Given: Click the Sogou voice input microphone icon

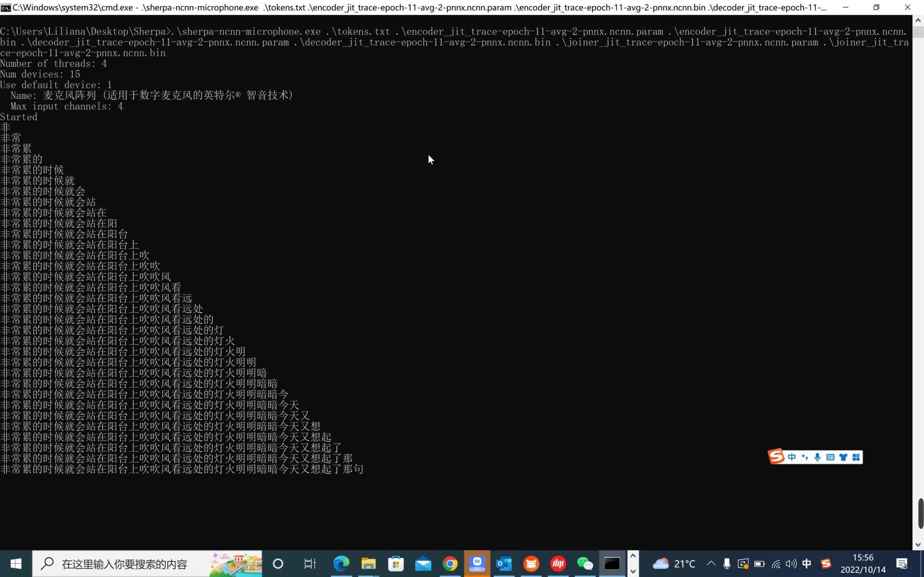Looking at the screenshot, I should click(x=817, y=457).
